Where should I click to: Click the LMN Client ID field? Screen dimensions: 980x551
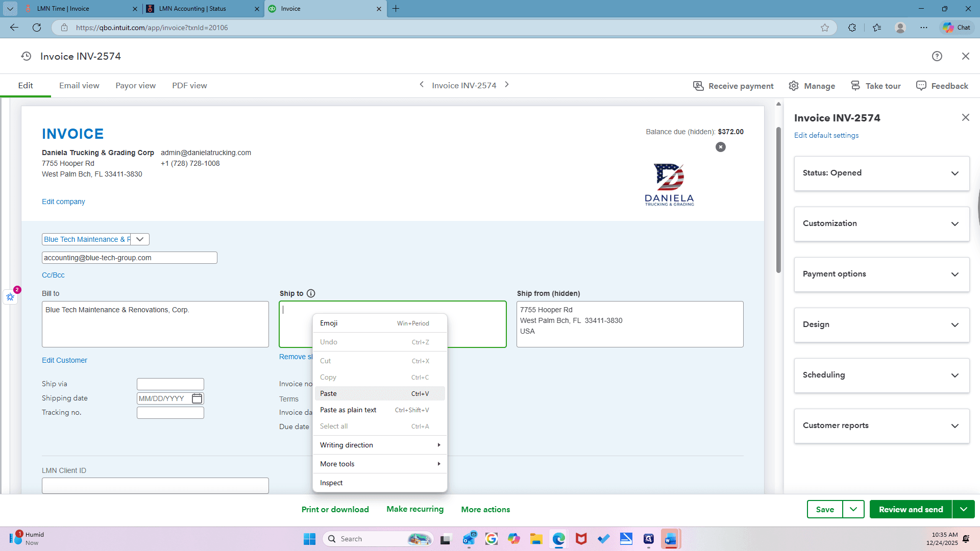[155, 485]
